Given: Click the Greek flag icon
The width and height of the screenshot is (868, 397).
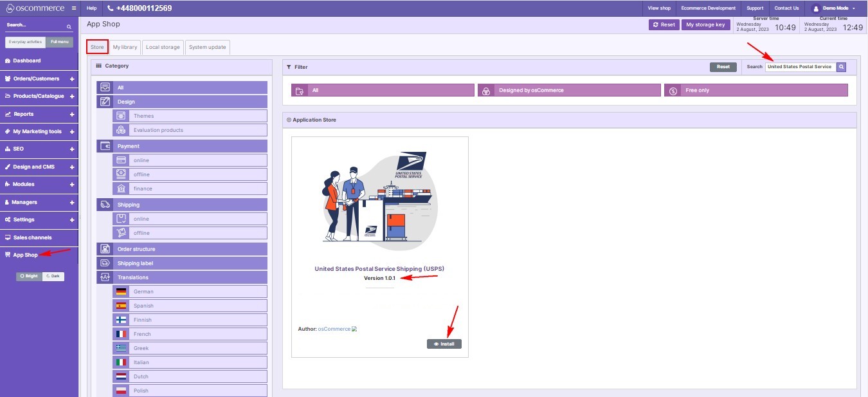Looking at the screenshot, I should point(121,348).
